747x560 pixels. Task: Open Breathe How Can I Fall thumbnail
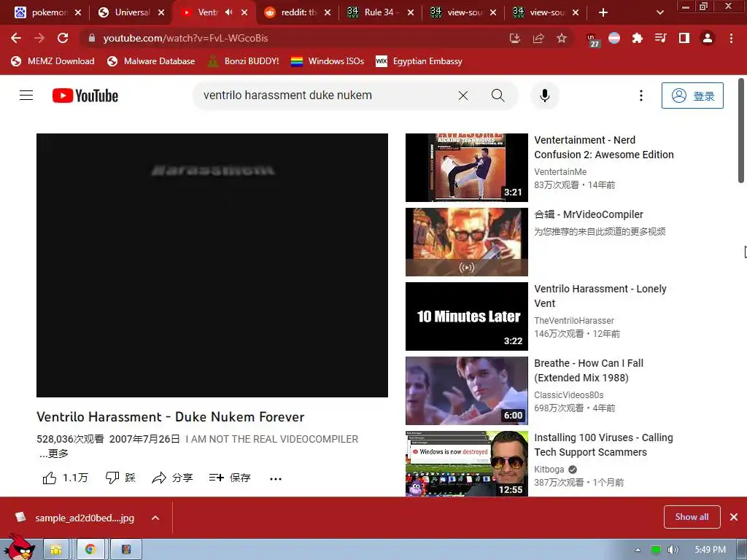tap(466, 391)
